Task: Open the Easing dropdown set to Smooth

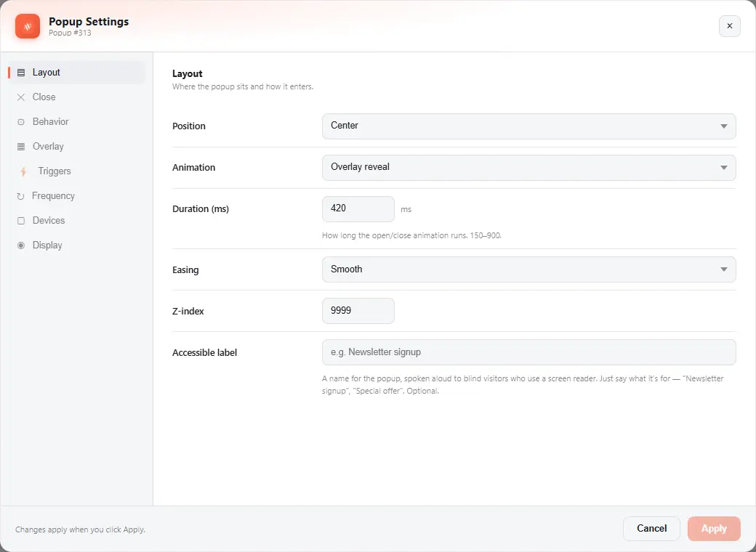Action: 529,269
